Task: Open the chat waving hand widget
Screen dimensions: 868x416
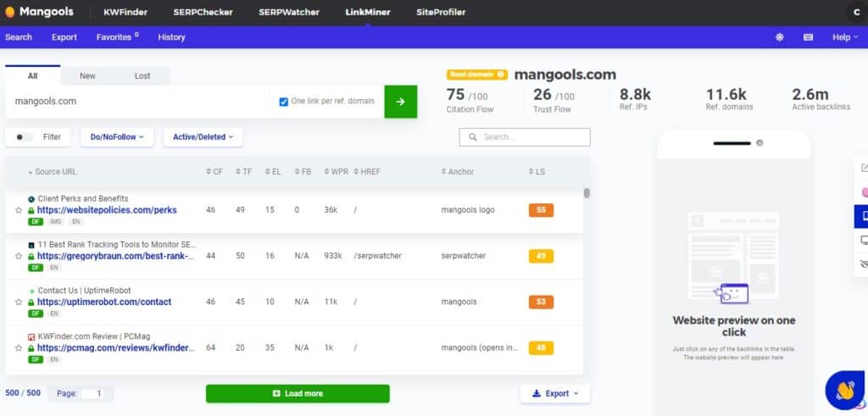Action: point(845,390)
